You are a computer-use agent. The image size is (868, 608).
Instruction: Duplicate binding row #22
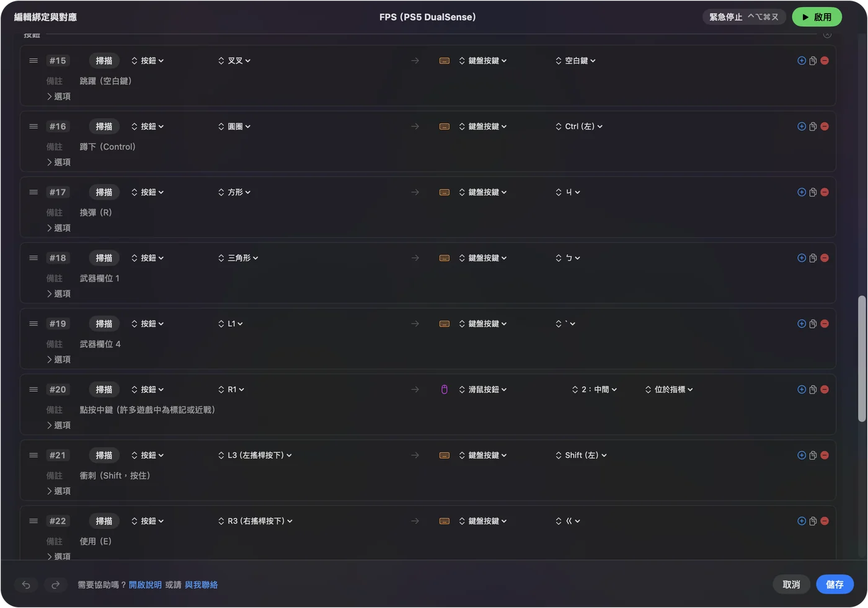tap(813, 521)
